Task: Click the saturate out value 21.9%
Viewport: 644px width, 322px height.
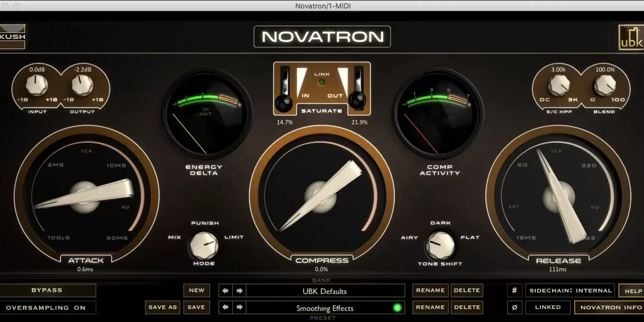Action: coord(360,122)
